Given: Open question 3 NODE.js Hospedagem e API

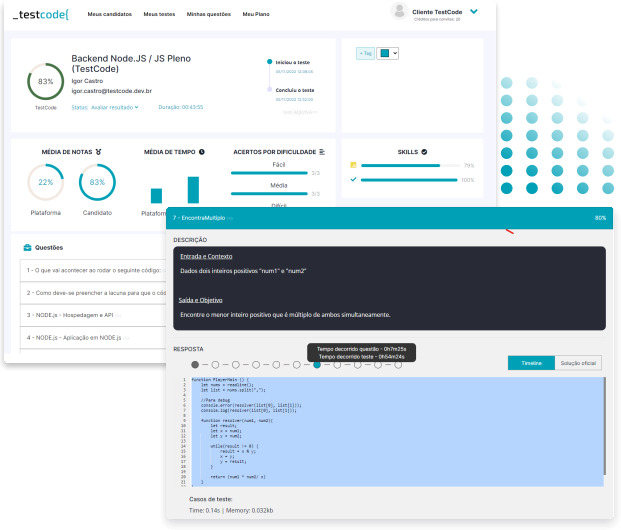Looking at the screenshot, I should point(70,315).
